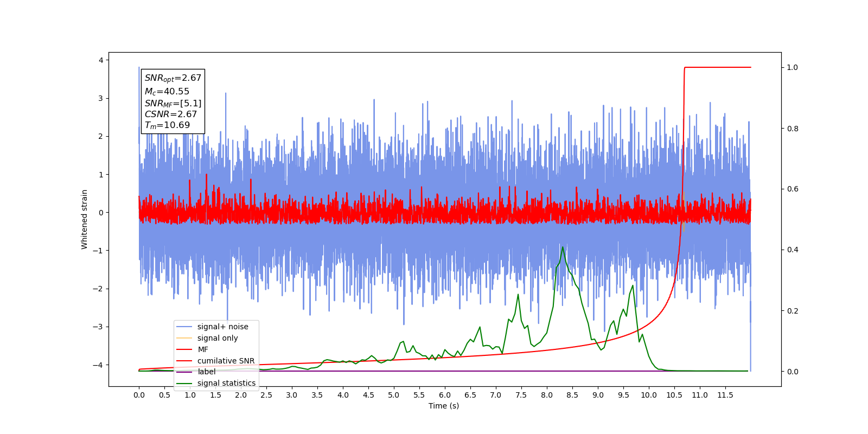Click the SNRopt=2.67 annotation
The width and height of the screenshot is (868, 434).
[x=173, y=78]
